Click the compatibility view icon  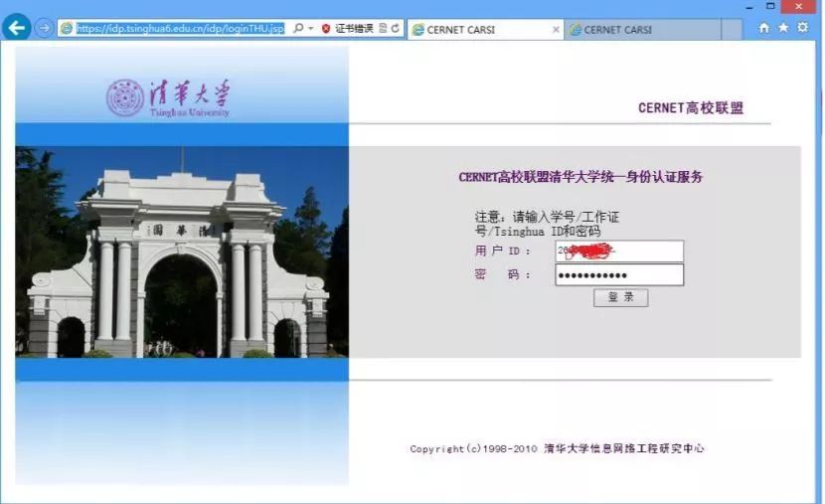(383, 29)
